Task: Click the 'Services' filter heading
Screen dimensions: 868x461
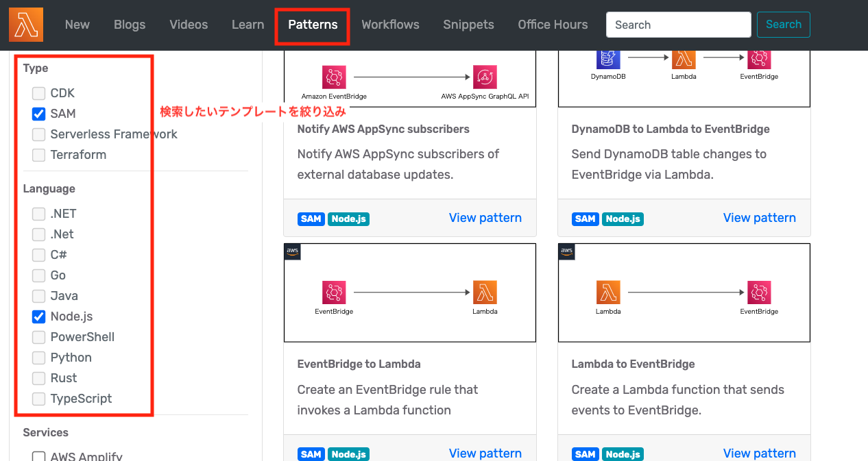Action: coord(46,433)
